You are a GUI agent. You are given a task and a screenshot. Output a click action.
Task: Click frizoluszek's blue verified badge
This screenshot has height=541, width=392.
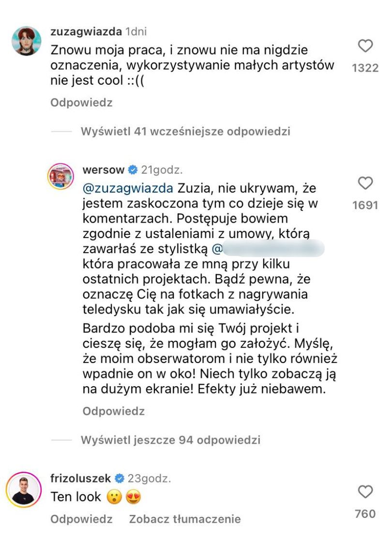(119, 479)
